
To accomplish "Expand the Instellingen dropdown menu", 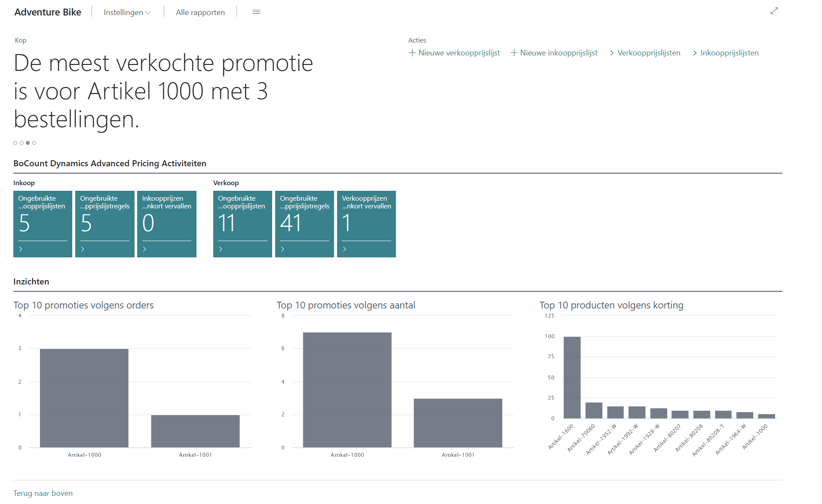I will tap(127, 12).
